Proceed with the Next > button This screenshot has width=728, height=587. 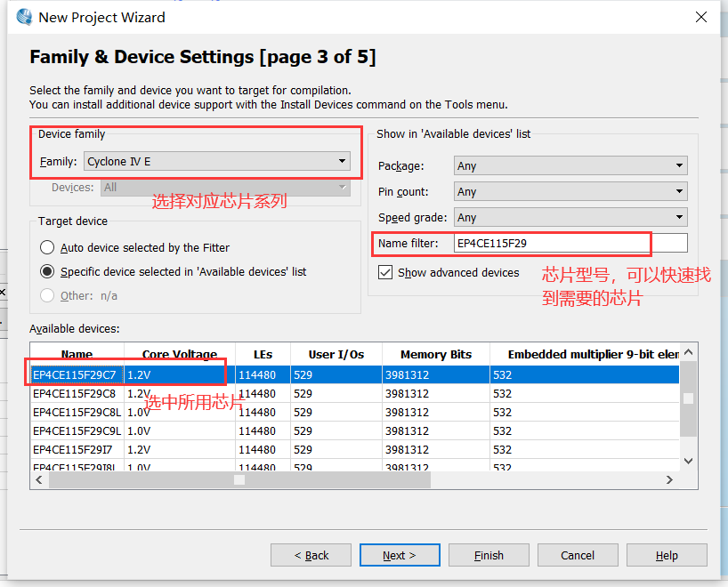400,555
